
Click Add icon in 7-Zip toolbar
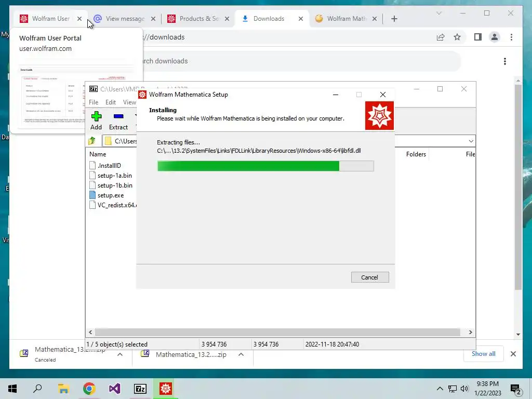tap(96, 116)
